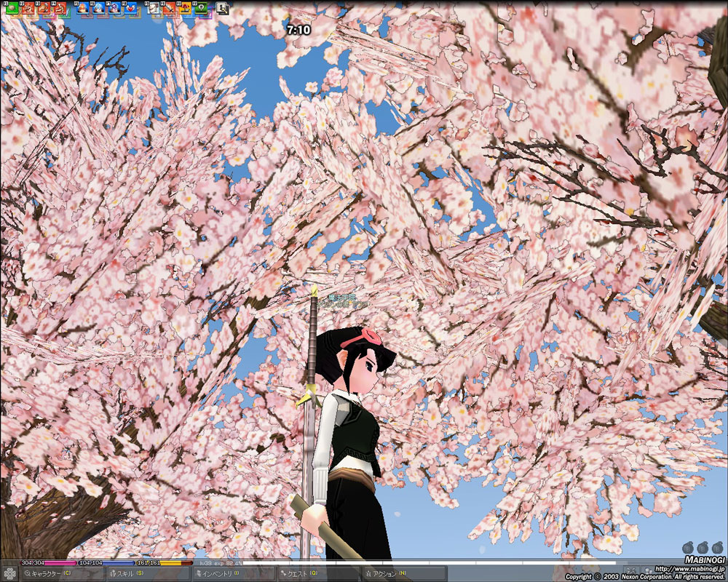
Task: Click the crossed swords icon in bottom bar
Action: coord(631,571)
